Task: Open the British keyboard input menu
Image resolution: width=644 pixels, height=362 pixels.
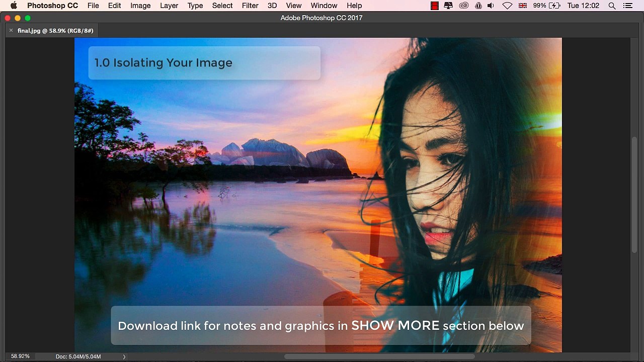Action: pos(523,6)
